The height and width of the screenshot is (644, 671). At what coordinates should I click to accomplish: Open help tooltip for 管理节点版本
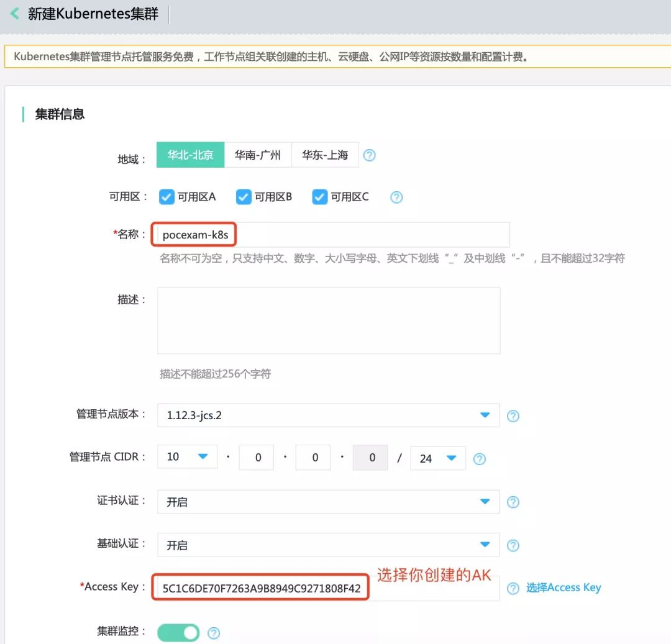tap(513, 415)
